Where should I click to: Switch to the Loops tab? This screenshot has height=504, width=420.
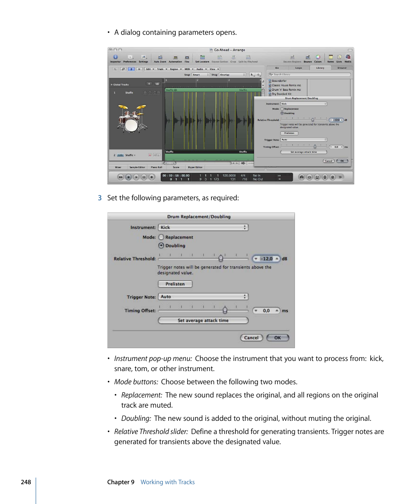298,68
